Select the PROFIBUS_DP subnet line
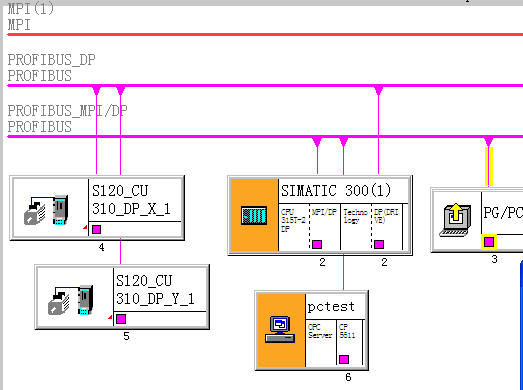This screenshot has height=390, width=523. click(265, 86)
